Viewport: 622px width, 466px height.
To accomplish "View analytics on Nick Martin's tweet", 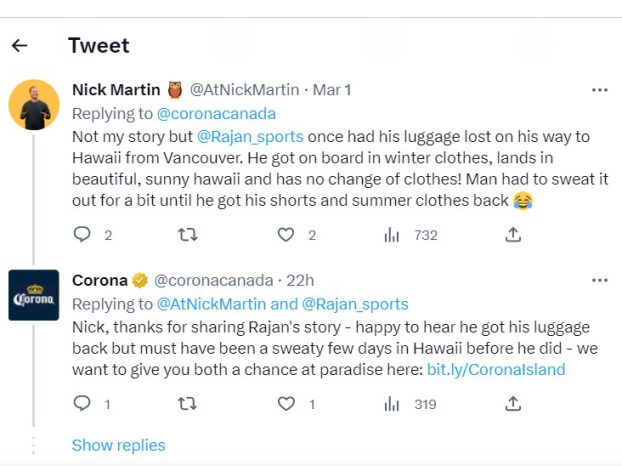I will pos(392,235).
